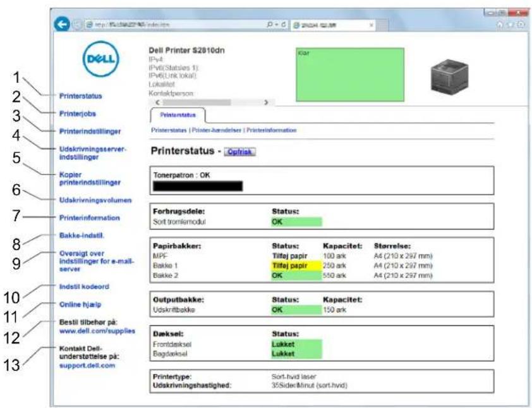Click the MPF tray row label
The image size is (532, 408).
[160, 256]
